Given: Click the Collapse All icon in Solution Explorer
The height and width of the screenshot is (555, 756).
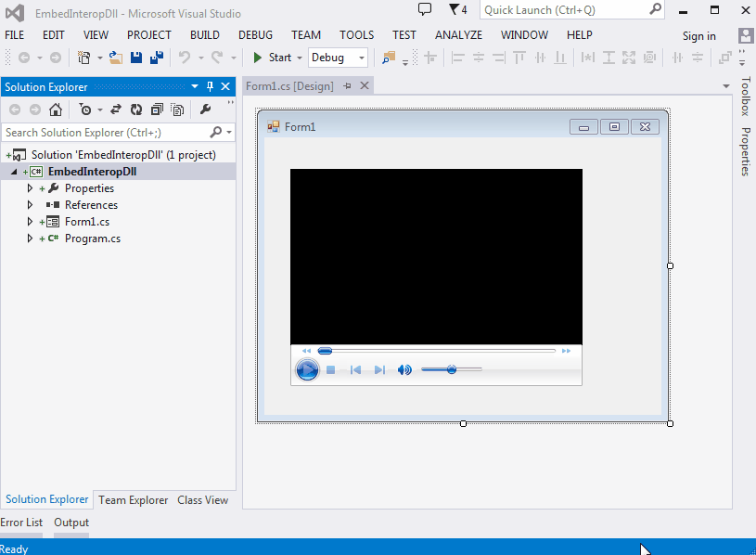Looking at the screenshot, I should pyautogui.click(x=157, y=110).
